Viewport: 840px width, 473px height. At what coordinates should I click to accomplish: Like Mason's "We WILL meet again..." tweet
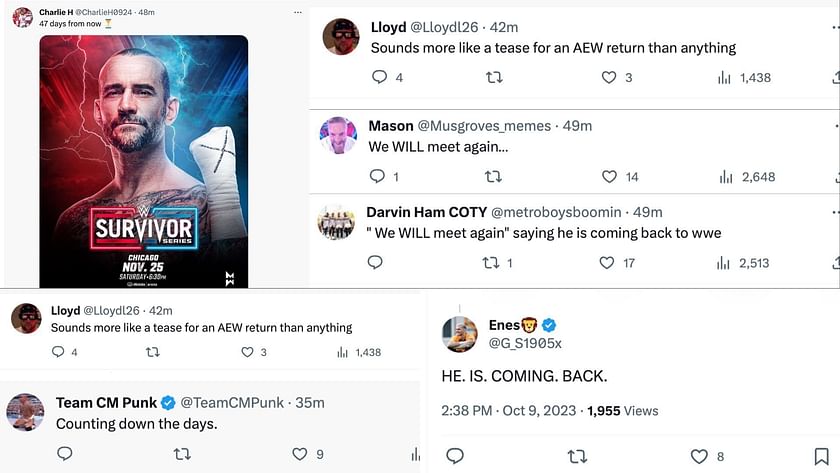[609, 176]
